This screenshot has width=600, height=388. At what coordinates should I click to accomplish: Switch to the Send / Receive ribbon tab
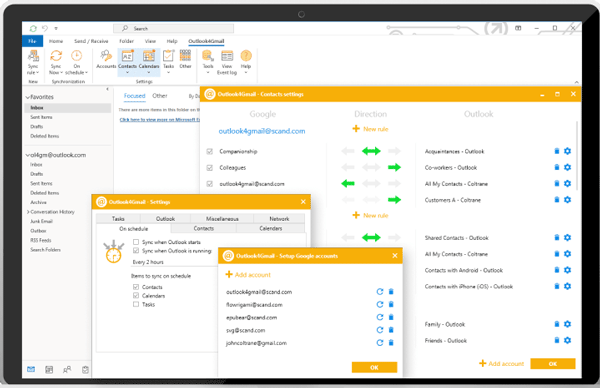pos(91,41)
